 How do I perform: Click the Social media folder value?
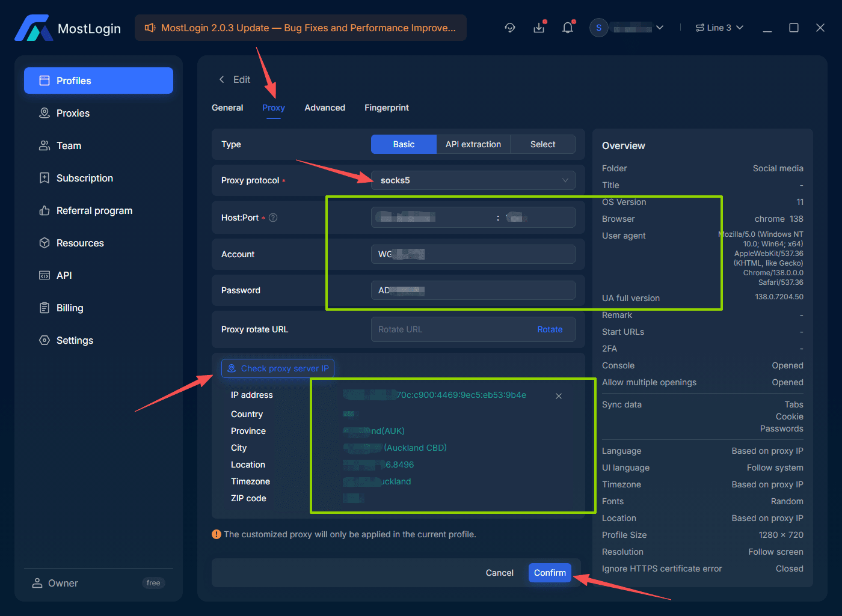pyautogui.click(x=778, y=168)
